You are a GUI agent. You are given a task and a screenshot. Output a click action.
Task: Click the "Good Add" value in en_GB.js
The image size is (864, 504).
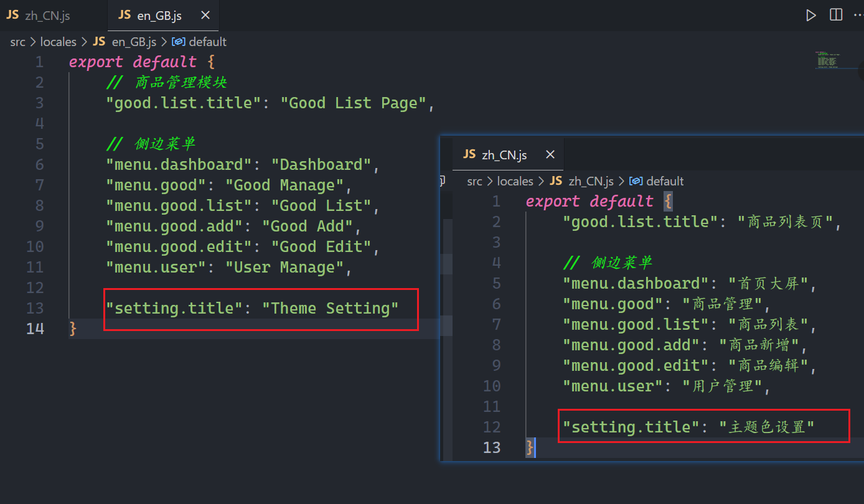307,226
